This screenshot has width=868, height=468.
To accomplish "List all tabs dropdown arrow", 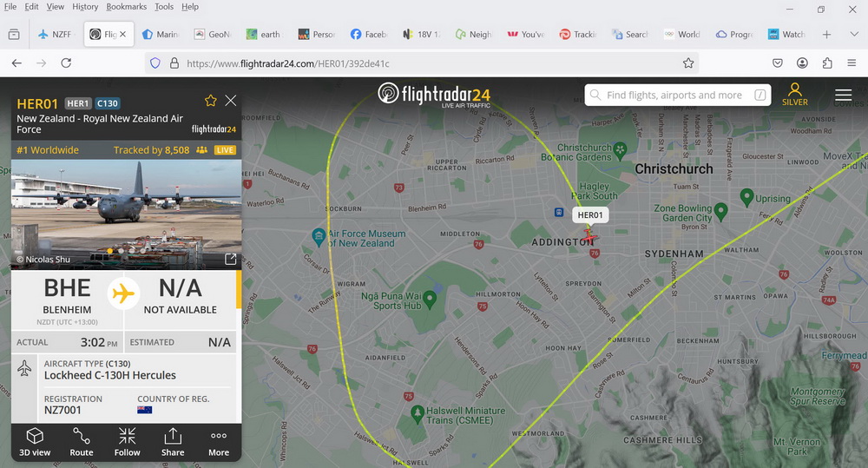I will pyautogui.click(x=853, y=35).
